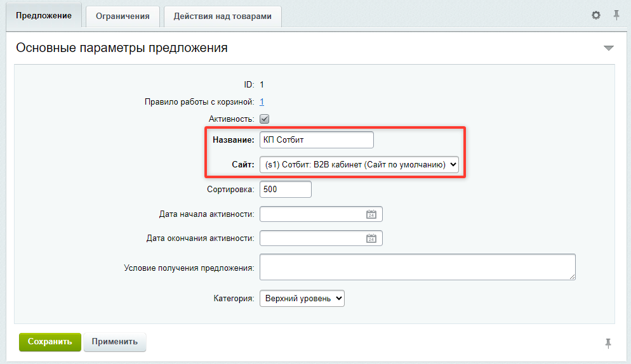This screenshot has width=631, height=364.
Task: Click the Применить button
Action: pyautogui.click(x=115, y=342)
